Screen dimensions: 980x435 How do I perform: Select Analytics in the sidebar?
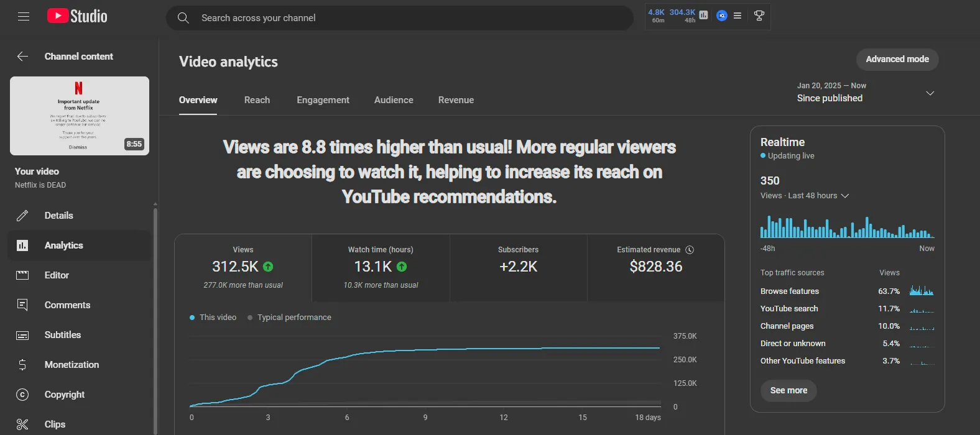point(80,245)
